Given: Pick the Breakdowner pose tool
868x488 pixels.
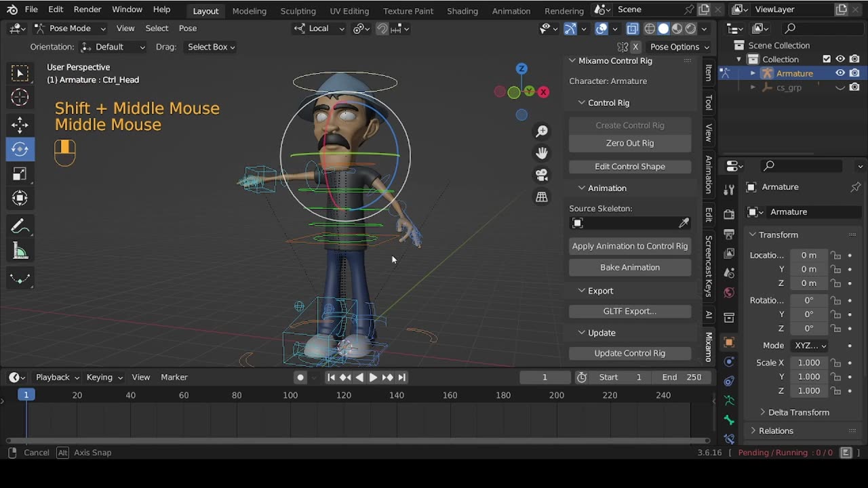Looking at the screenshot, I should [20, 279].
